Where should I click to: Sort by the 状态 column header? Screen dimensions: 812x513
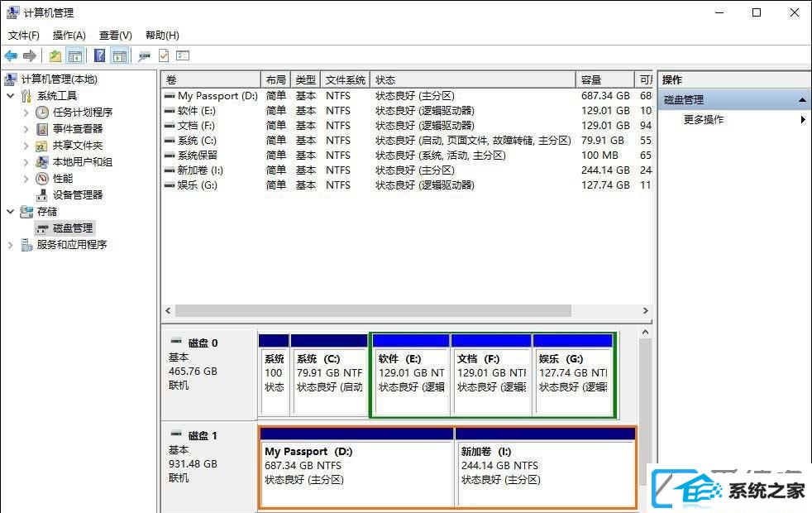click(x=473, y=79)
